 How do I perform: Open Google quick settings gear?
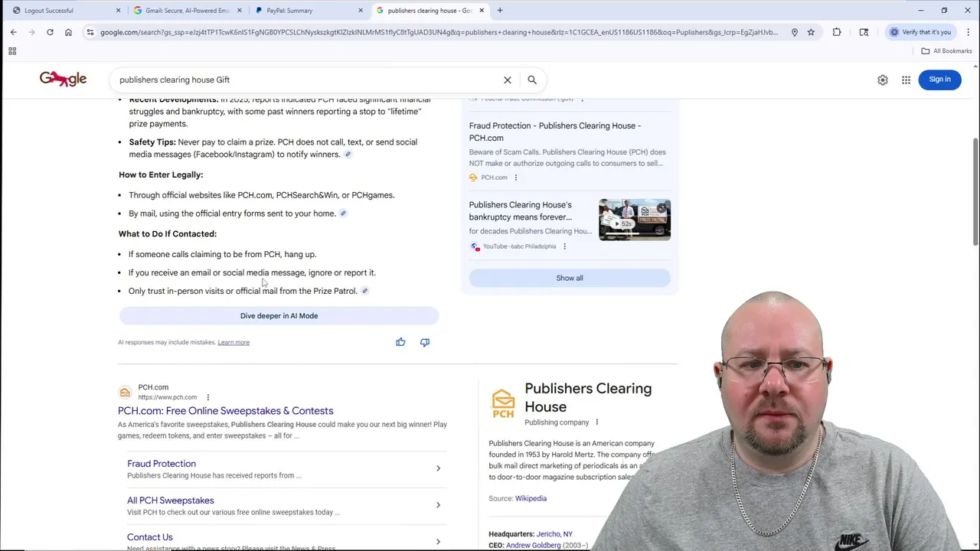[x=883, y=80]
